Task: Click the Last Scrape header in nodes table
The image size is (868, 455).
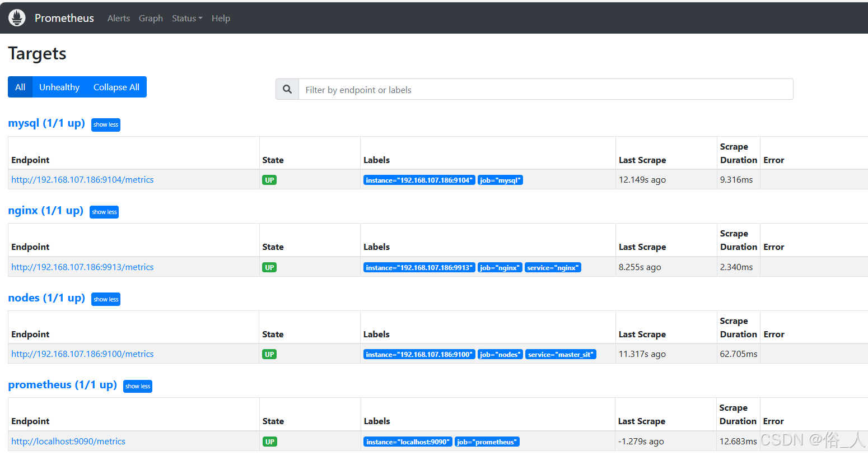Action: click(642, 334)
